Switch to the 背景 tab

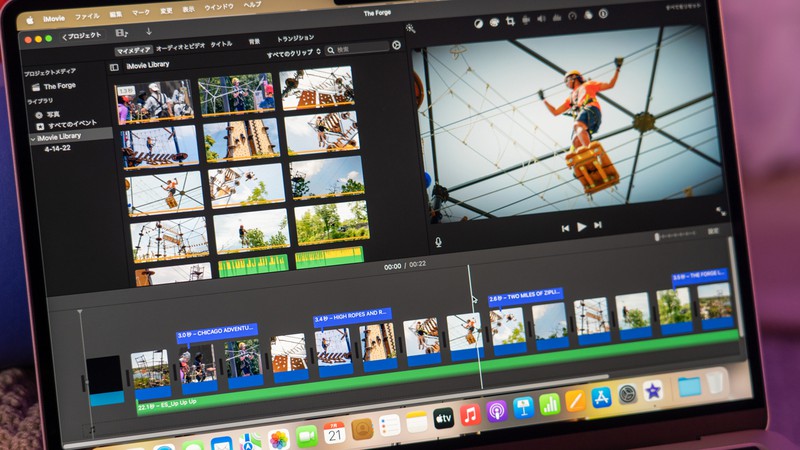(254, 41)
